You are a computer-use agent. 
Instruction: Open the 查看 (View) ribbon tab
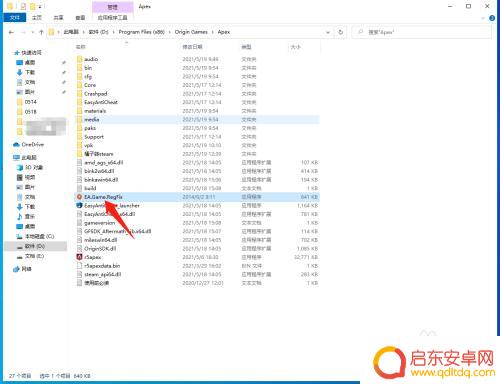coord(80,17)
